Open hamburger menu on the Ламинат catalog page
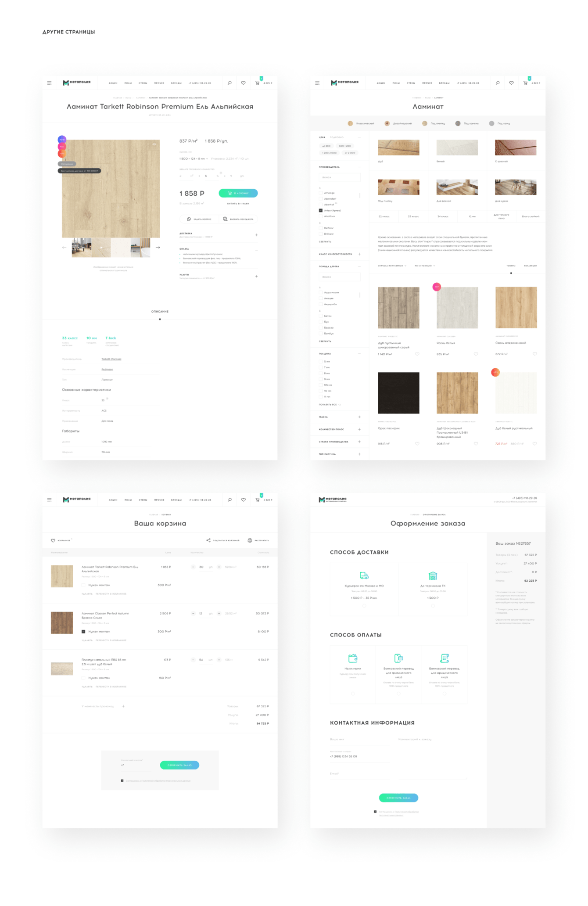This screenshot has width=588, height=906. coord(317,83)
